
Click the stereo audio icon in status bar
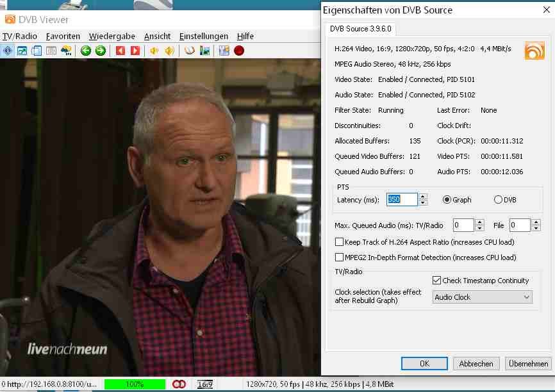(179, 384)
